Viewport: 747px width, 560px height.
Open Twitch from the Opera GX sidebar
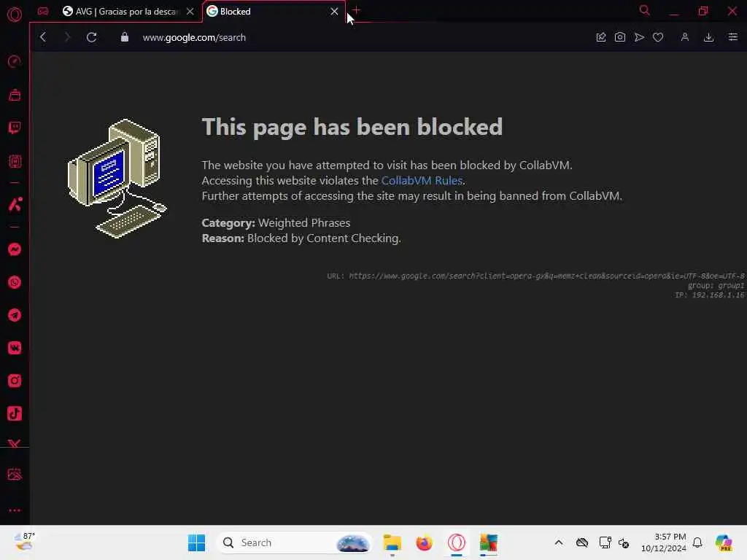15,128
